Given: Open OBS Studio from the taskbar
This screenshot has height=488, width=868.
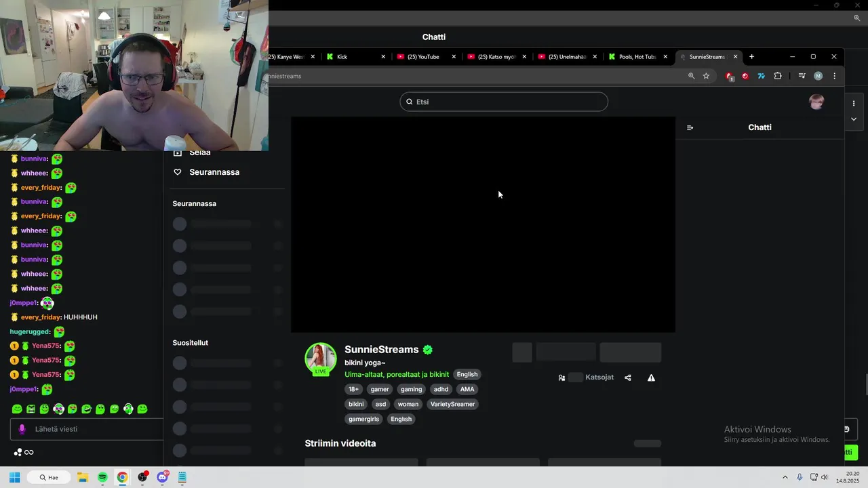Looking at the screenshot, I should click(x=142, y=477).
